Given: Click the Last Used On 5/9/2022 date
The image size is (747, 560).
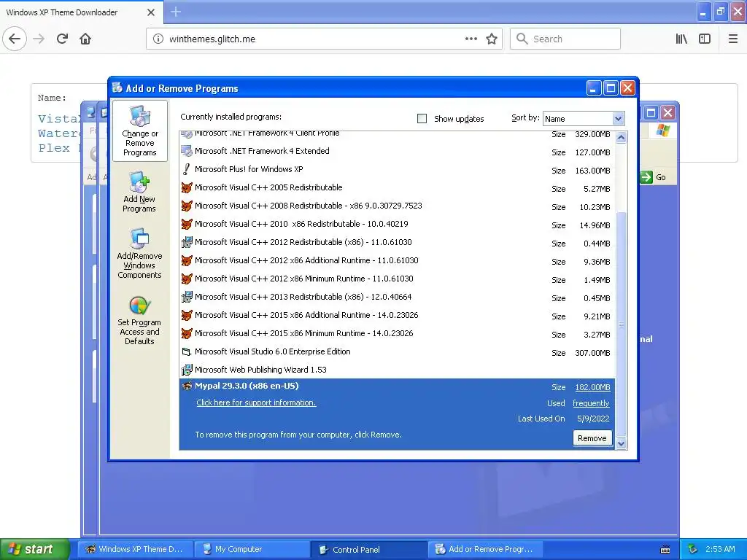Looking at the screenshot, I should pyautogui.click(x=592, y=419).
